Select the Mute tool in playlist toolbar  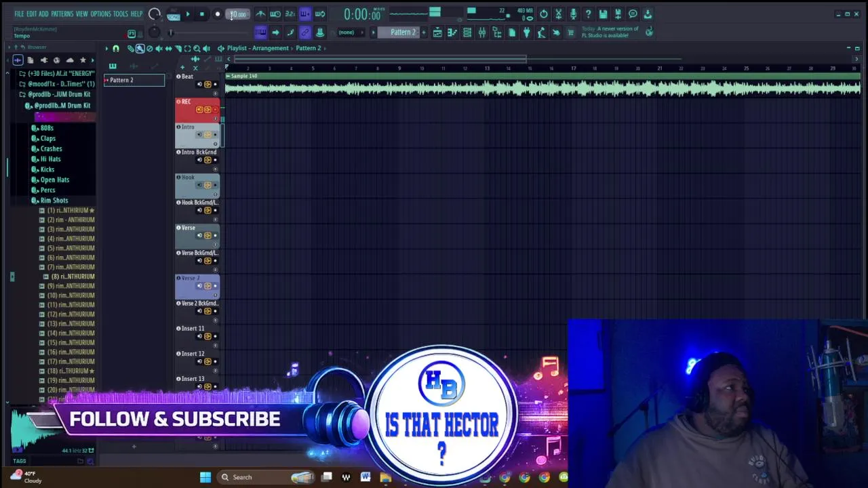pyautogui.click(x=159, y=49)
